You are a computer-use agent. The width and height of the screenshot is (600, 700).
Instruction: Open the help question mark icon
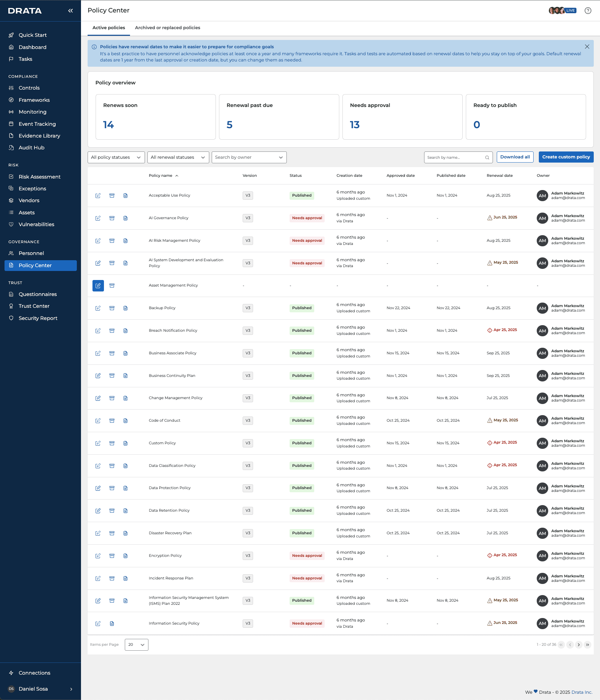(x=588, y=11)
